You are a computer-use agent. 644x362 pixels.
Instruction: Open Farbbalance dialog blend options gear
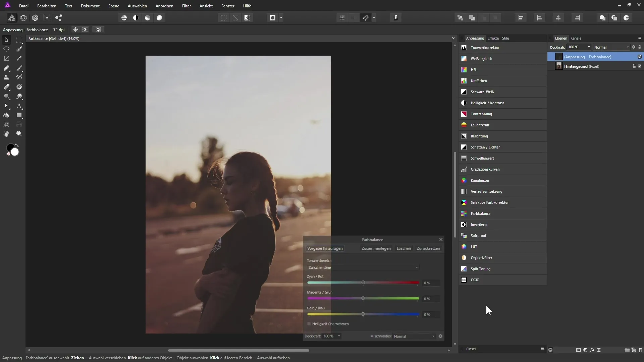[x=441, y=336]
